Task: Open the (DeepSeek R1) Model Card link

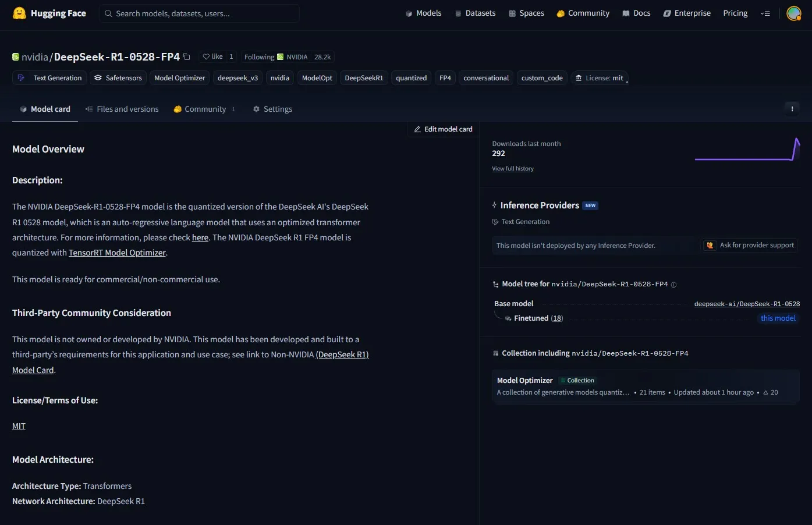Action: 342,354
